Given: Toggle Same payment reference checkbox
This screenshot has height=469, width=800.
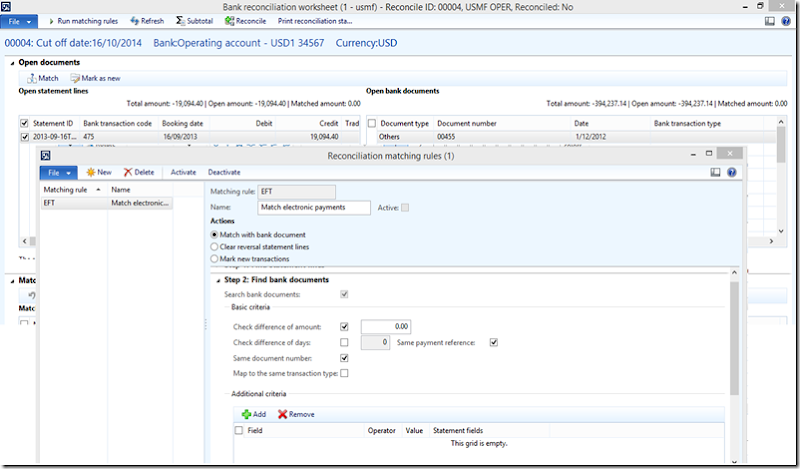Looking at the screenshot, I should [x=494, y=342].
